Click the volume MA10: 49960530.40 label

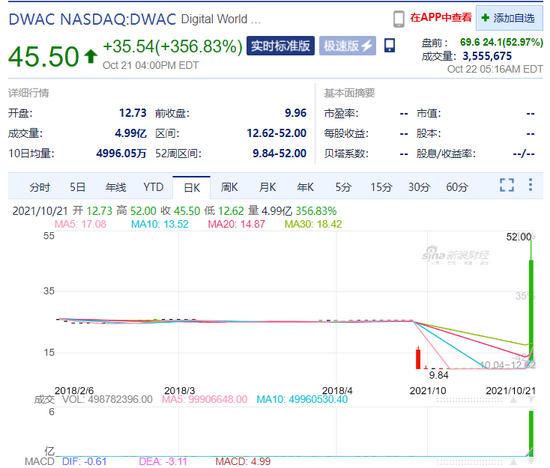302,399
